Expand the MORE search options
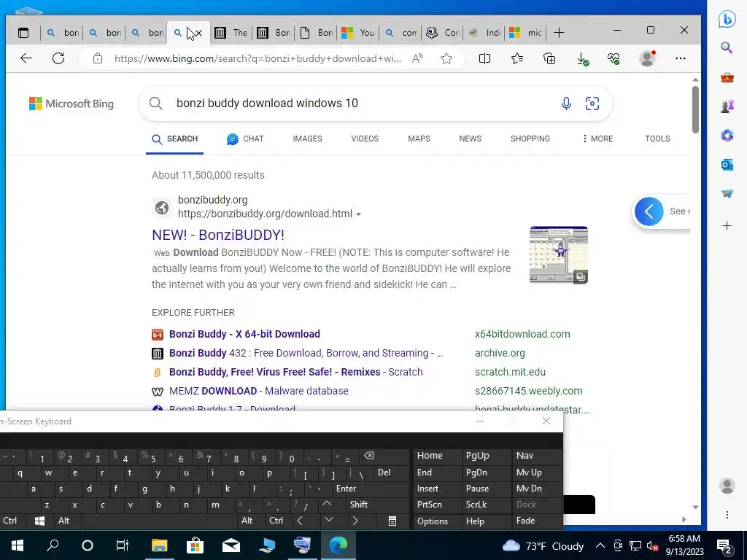This screenshot has width=747, height=560. pos(597,139)
